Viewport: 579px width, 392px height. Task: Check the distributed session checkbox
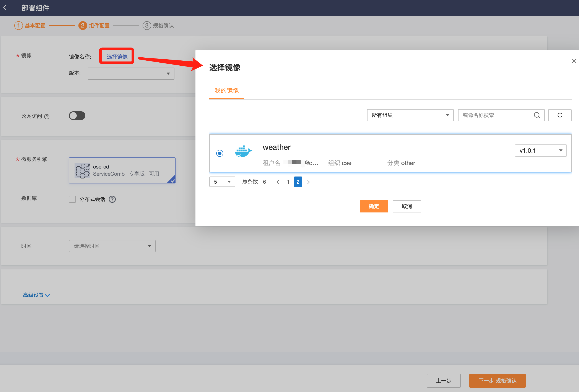pos(72,199)
